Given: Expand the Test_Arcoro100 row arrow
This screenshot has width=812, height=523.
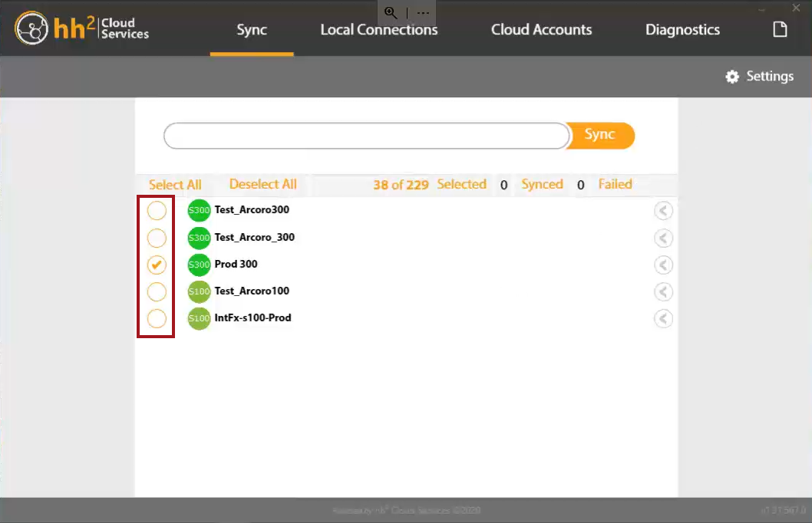Looking at the screenshot, I should tap(663, 291).
